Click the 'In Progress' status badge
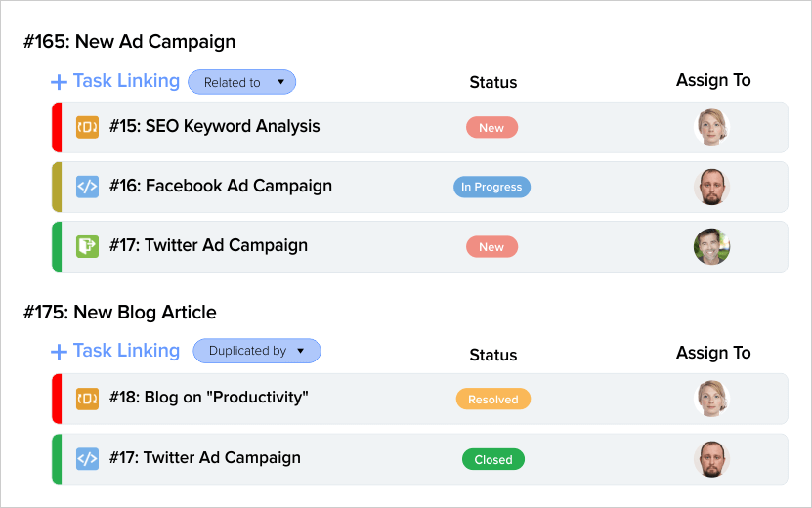The image size is (812, 508). [491, 187]
